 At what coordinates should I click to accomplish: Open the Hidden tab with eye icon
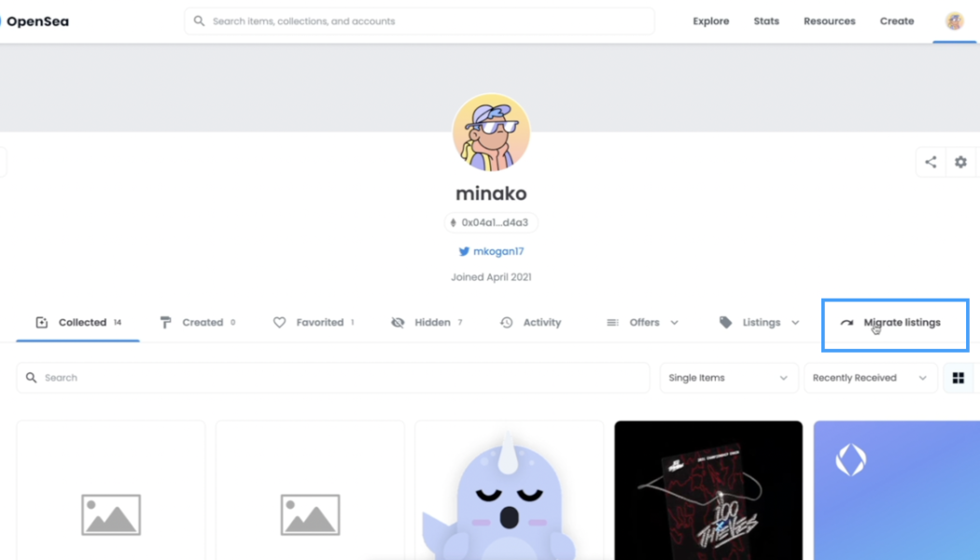tap(427, 323)
